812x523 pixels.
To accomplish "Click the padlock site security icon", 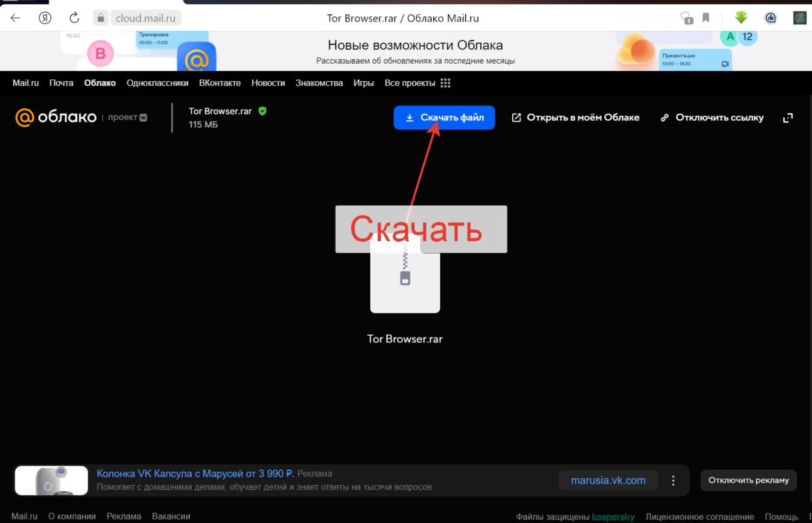I will coord(101,18).
